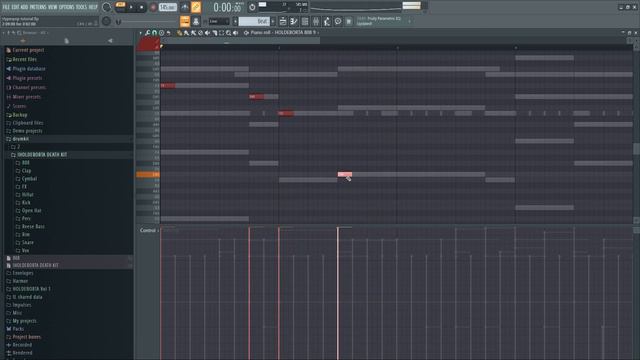Open the PATTERNS menu

(38, 7)
